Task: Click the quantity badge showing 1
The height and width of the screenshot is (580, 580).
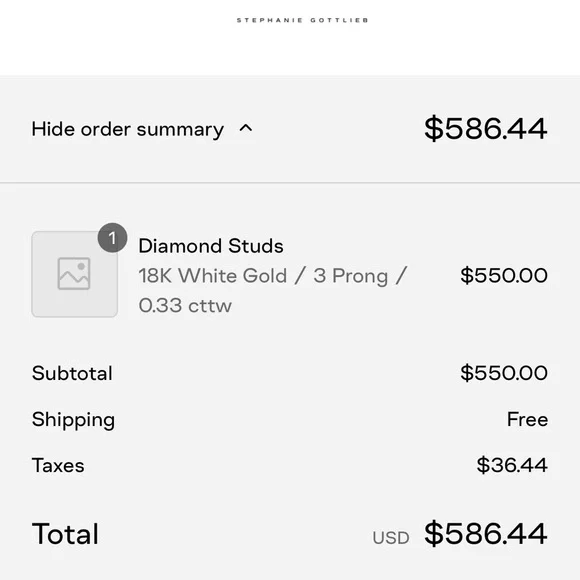Action: (x=112, y=238)
